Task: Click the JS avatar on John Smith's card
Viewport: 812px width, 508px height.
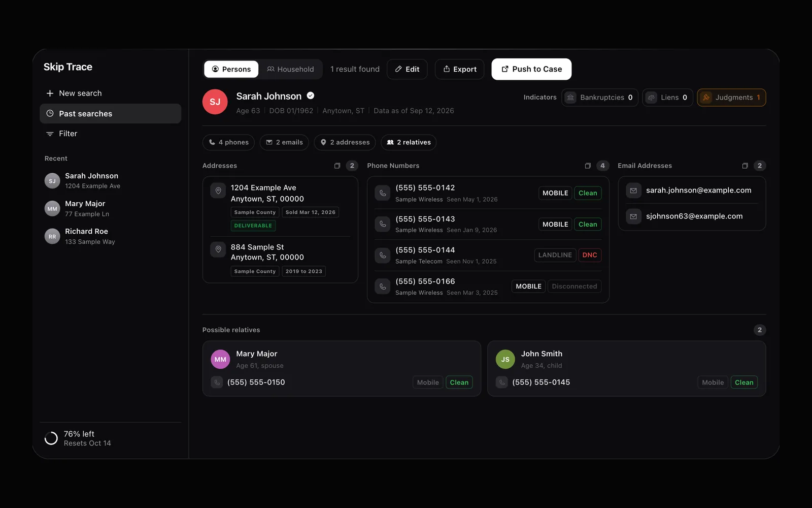Action: (505, 359)
